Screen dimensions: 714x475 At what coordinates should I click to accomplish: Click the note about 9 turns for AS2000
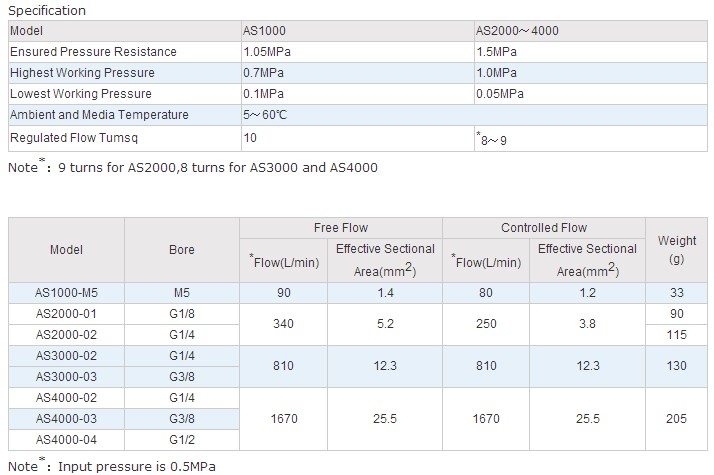pos(193,168)
